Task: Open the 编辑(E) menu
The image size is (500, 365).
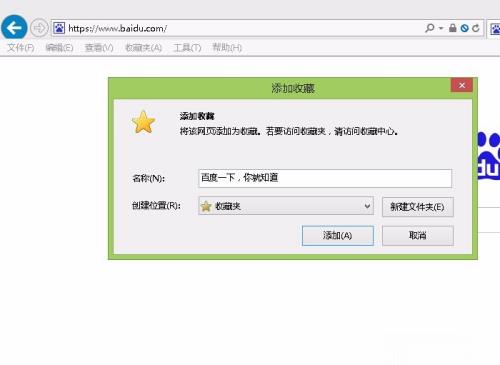Action: coord(59,48)
